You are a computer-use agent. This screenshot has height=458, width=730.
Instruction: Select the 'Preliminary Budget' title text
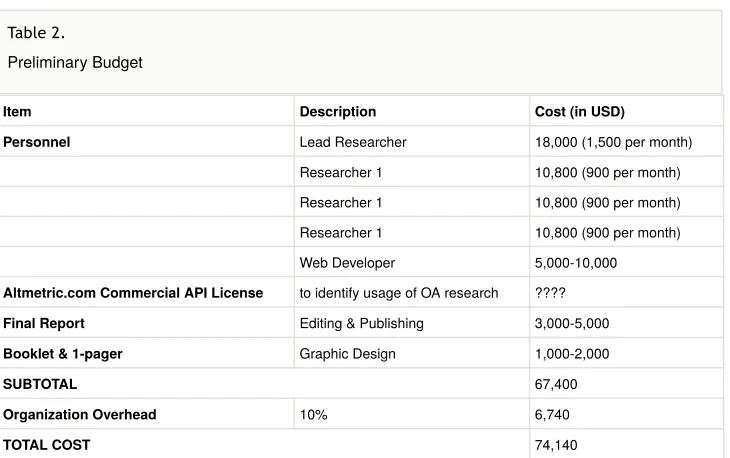click(75, 62)
